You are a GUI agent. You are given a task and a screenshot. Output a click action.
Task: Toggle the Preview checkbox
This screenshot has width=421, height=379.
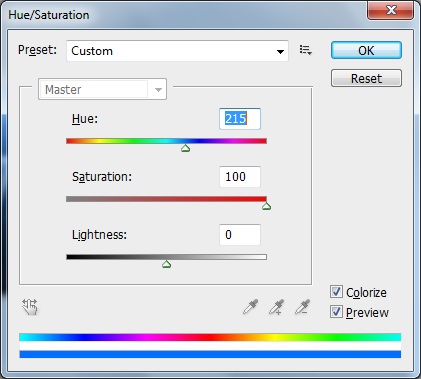click(336, 312)
